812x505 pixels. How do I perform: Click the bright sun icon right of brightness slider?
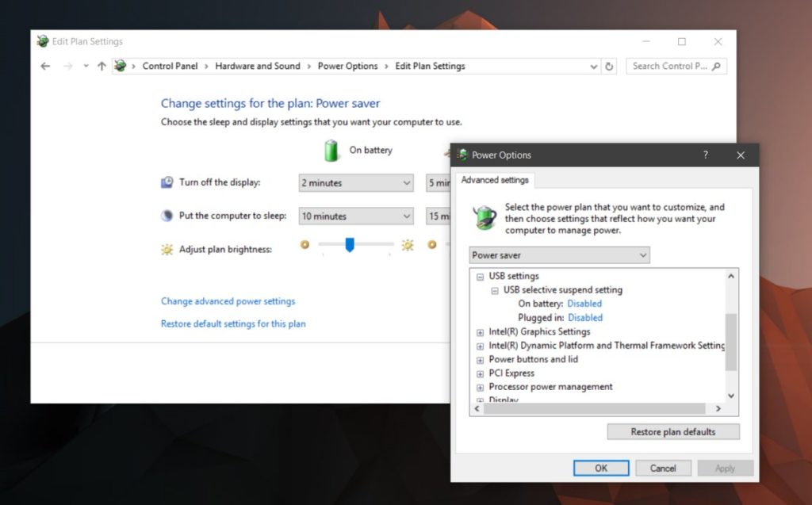coord(407,246)
